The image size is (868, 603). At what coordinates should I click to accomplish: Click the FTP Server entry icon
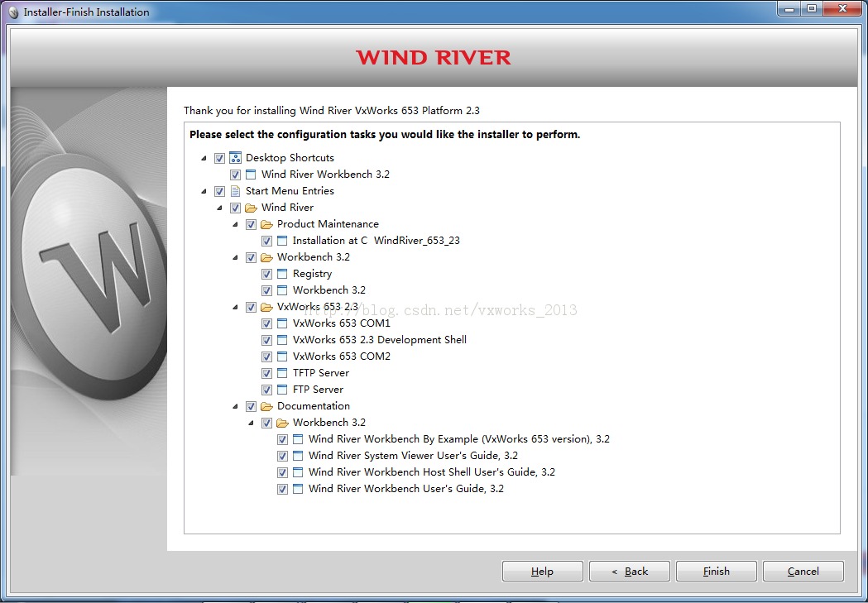pyautogui.click(x=282, y=390)
